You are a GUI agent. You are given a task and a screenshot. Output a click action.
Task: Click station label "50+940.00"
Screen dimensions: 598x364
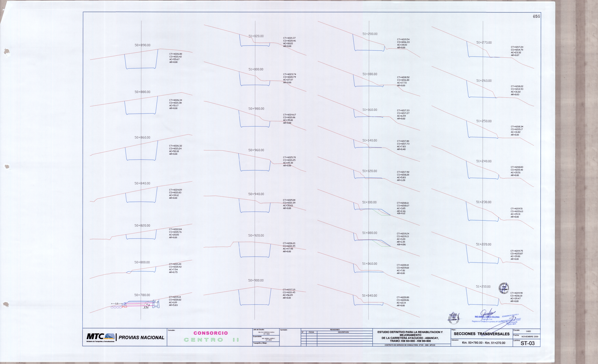point(256,194)
